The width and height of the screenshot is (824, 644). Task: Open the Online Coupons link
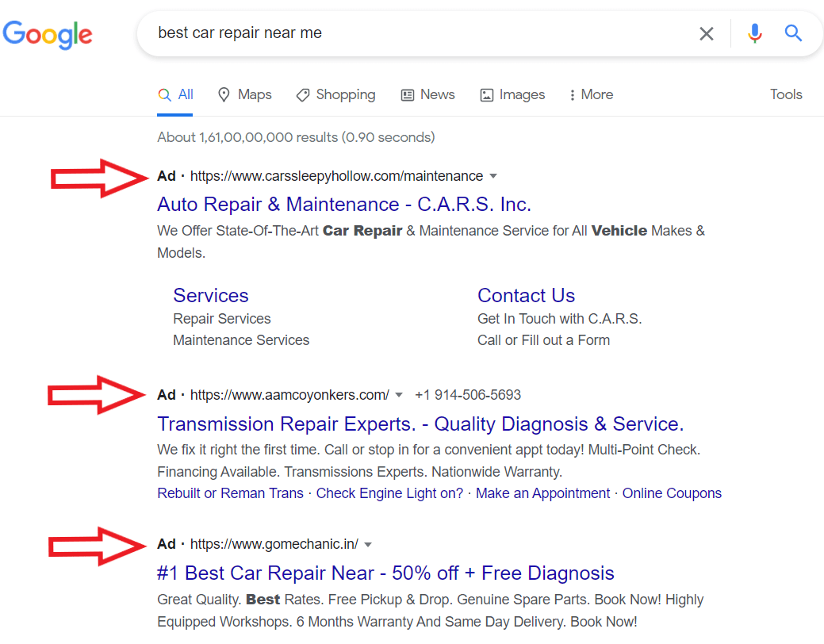tap(672, 493)
